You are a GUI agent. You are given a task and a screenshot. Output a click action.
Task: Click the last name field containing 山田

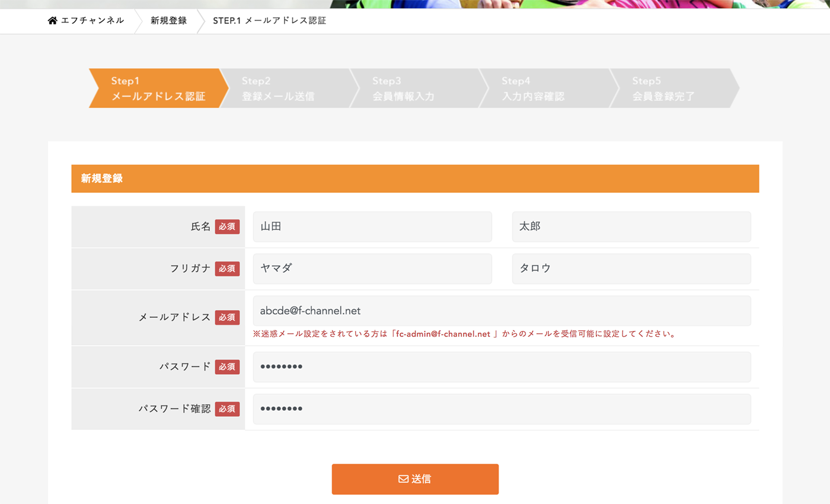pyautogui.click(x=372, y=227)
